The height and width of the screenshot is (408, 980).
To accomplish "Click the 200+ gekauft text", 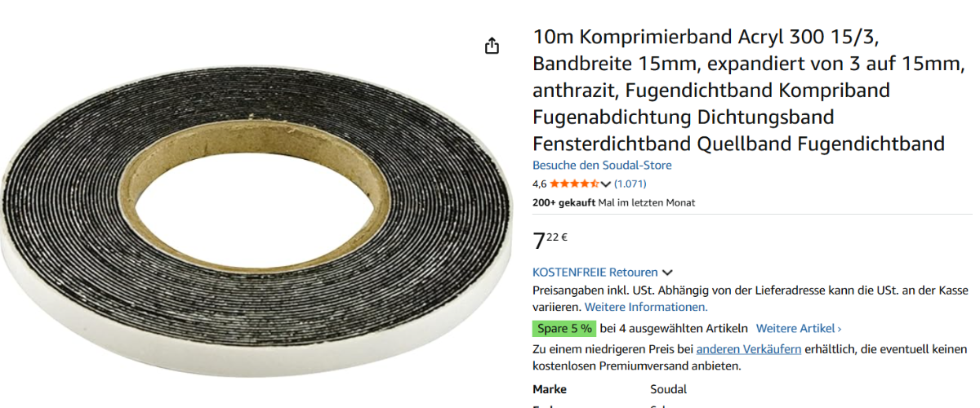I will [563, 202].
